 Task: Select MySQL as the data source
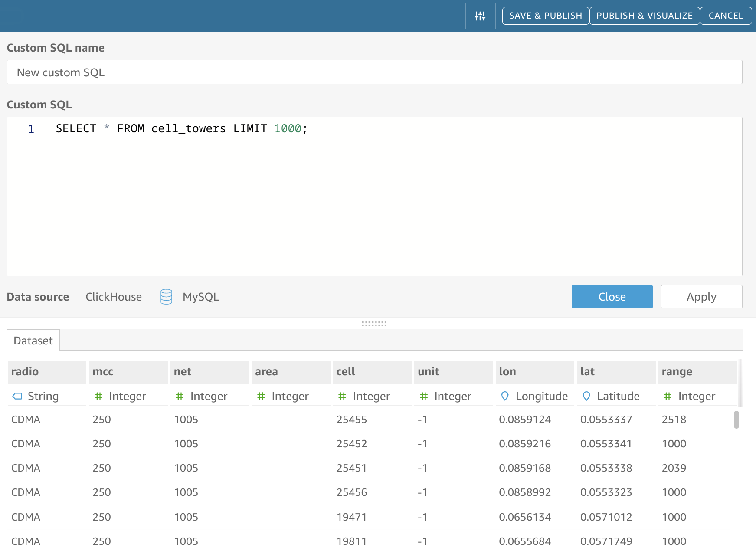click(201, 297)
